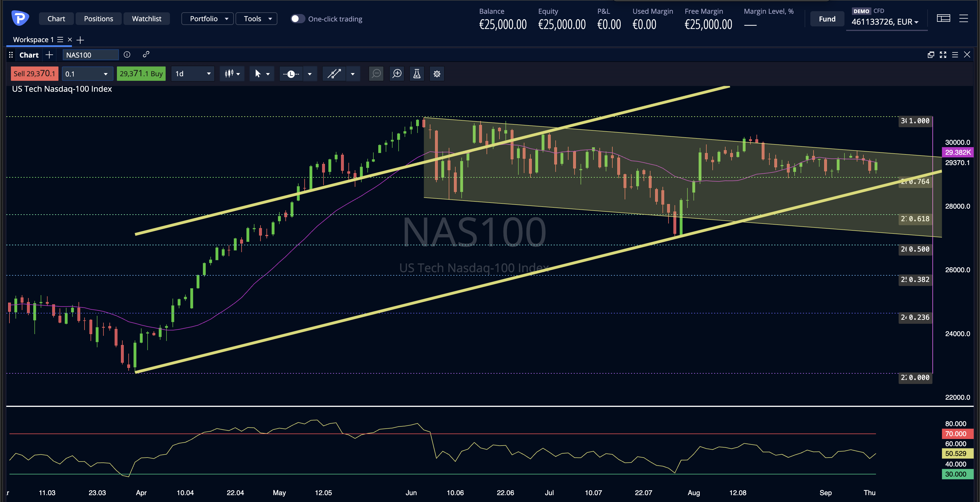Click the zoom out magnifier
Screen dimensions: 980x502
[376, 73]
